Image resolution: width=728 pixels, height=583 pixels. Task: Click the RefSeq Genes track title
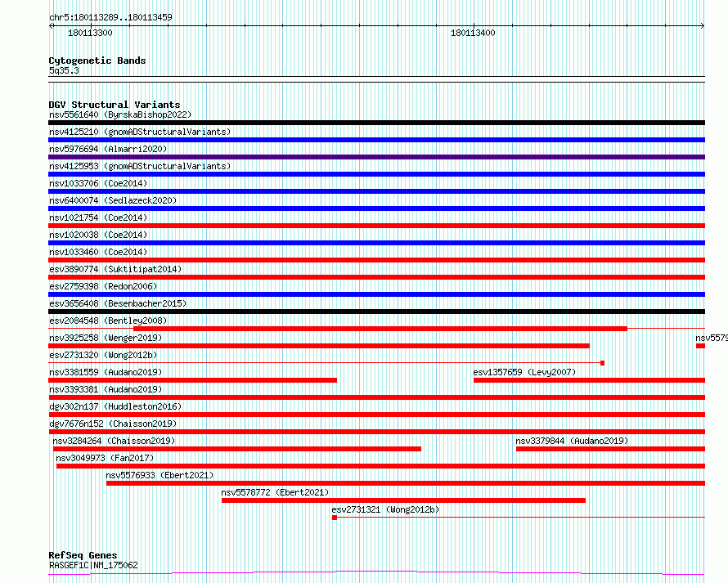pyautogui.click(x=83, y=555)
